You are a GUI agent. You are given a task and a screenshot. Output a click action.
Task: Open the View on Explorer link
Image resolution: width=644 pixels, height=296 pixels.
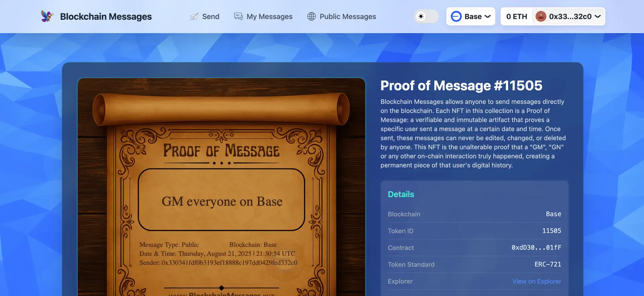click(536, 281)
